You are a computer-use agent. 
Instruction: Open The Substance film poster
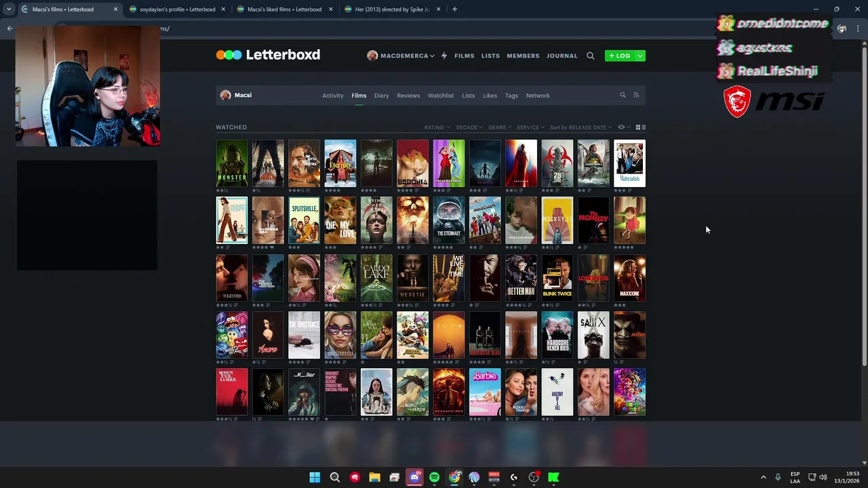pos(304,335)
